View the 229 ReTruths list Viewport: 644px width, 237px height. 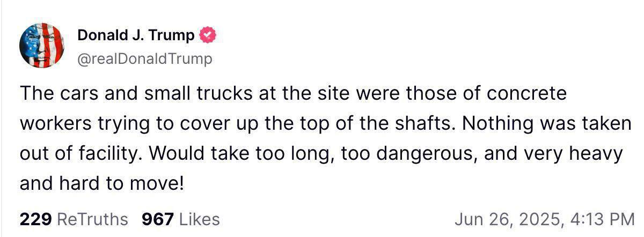[74, 219]
